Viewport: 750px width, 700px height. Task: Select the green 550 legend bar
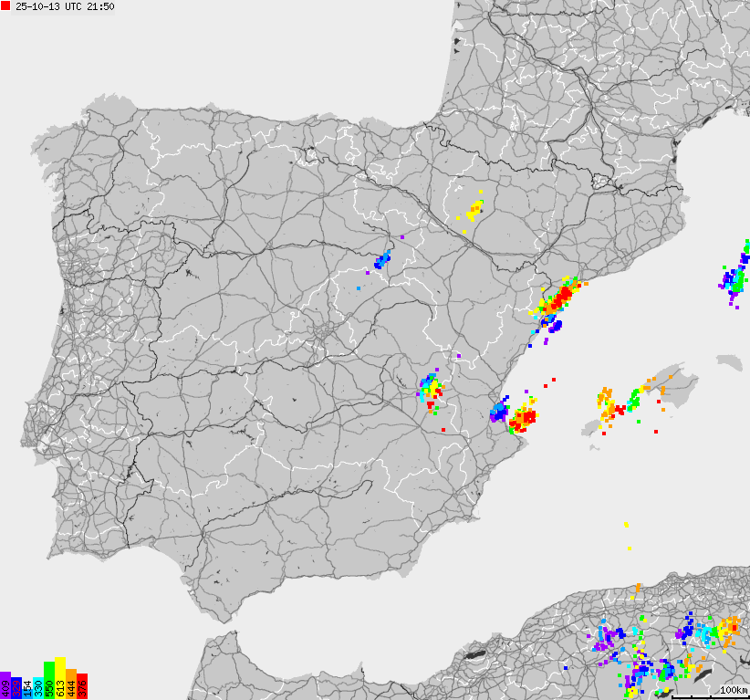pos(49,680)
